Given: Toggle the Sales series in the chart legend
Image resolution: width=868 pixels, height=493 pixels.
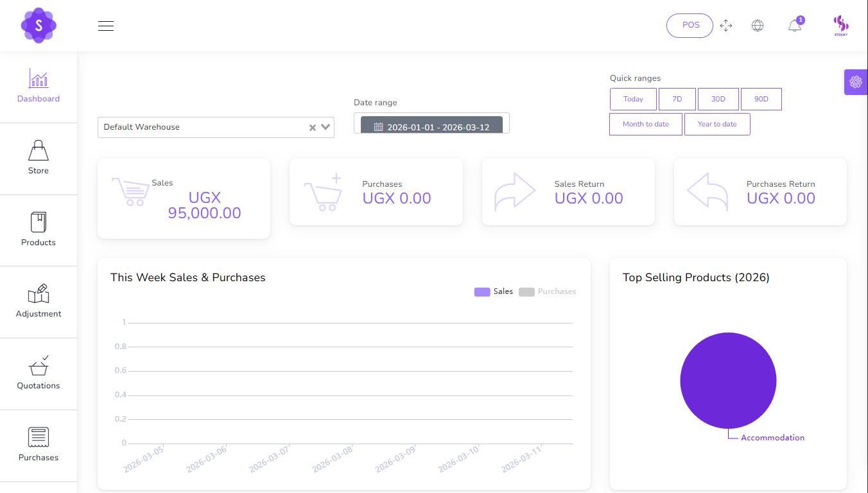Looking at the screenshot, I should pos(494,291).
